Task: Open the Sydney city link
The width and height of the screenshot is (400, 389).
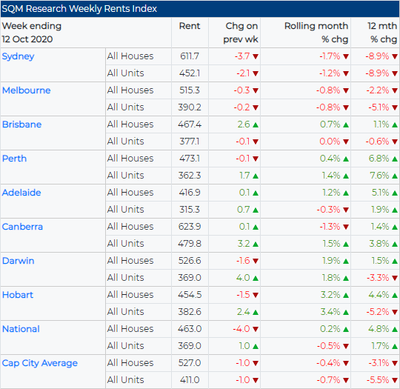Action: pos(18,56)
